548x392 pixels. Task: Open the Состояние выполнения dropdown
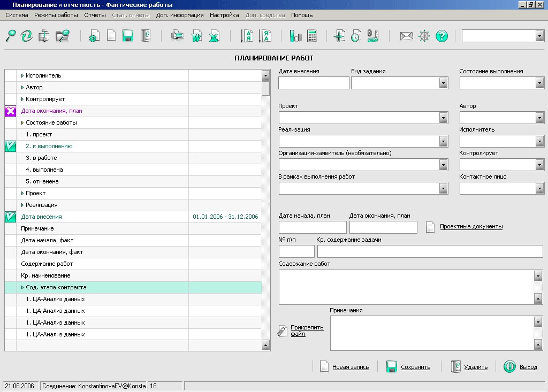click(x=539, y=83)
